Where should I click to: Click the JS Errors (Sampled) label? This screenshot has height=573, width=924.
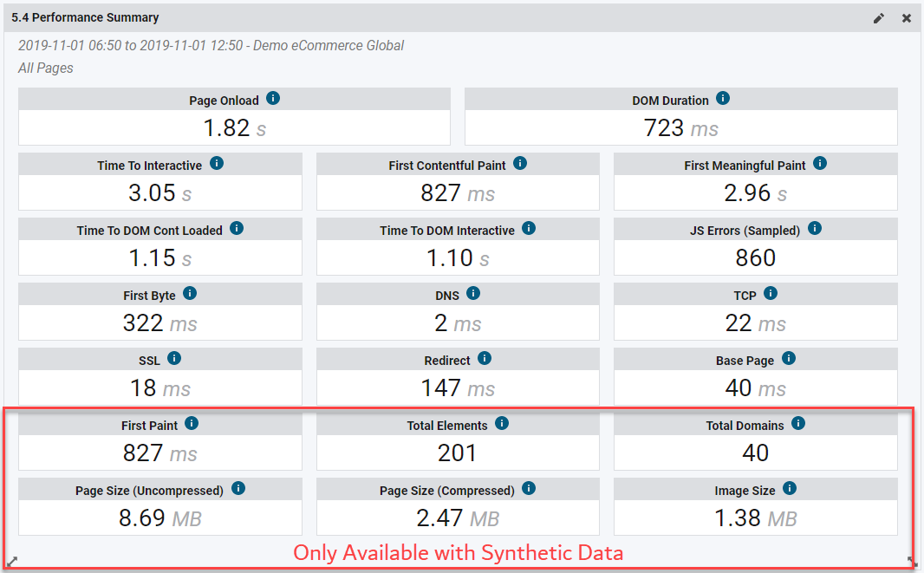[745, 231]
